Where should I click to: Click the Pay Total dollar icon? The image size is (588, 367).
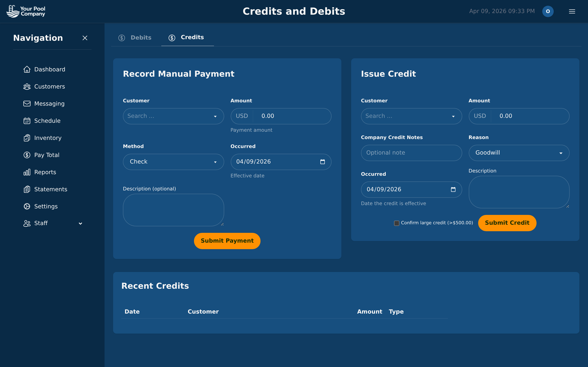(x=27, y=155)
